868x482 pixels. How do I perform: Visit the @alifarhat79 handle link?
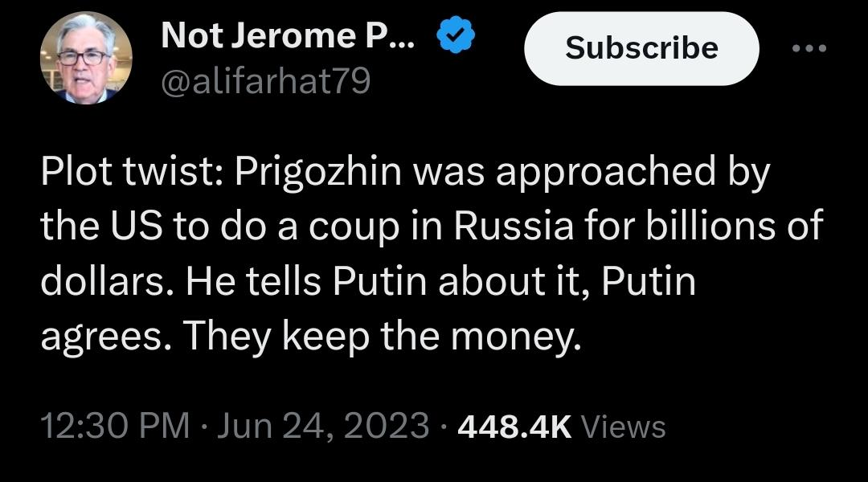coord(266,81)
